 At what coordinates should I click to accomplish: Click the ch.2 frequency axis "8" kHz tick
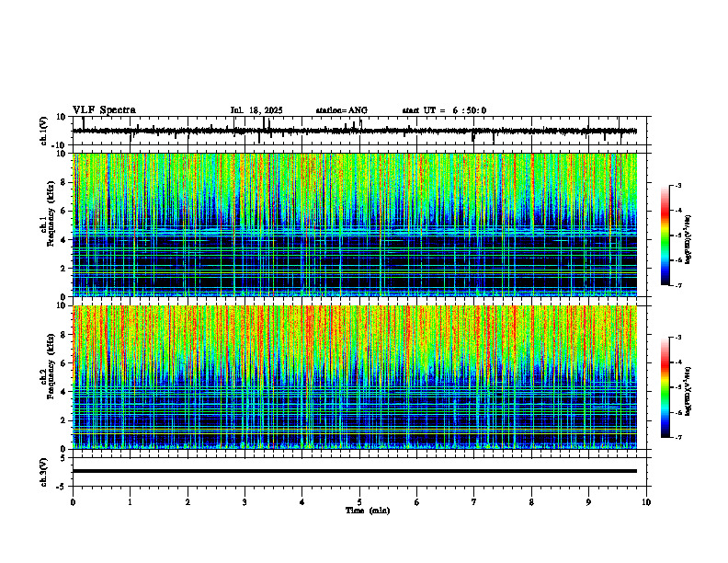pos(63,335)
